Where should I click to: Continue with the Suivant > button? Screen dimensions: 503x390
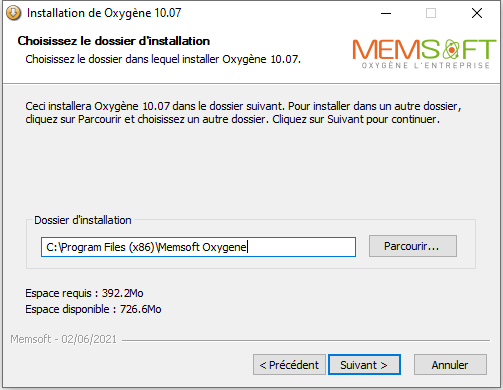click(x=364, y=365)
